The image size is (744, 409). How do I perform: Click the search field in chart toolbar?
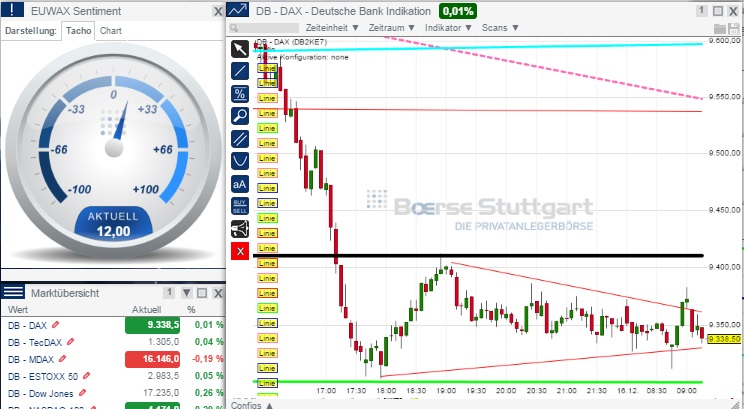coord(264,28)
